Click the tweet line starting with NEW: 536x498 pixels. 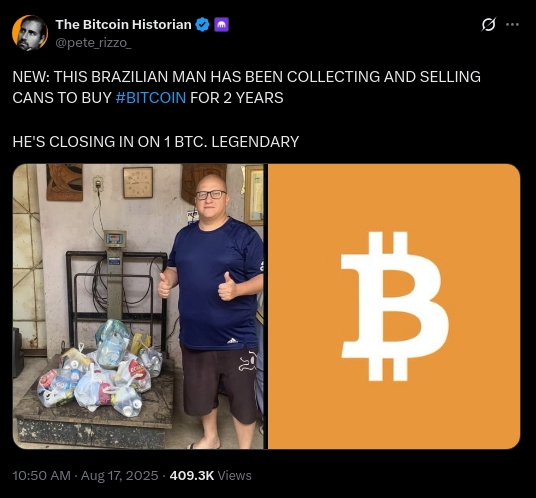(246, 77)
